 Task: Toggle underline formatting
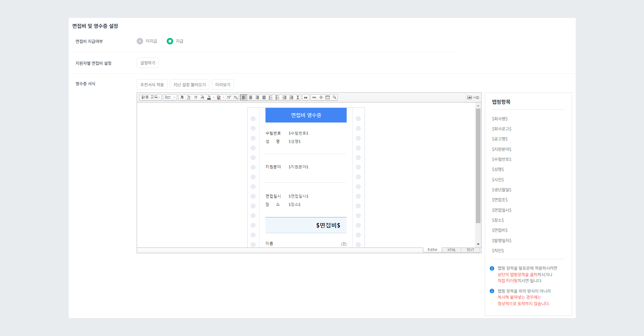[189, 97]
